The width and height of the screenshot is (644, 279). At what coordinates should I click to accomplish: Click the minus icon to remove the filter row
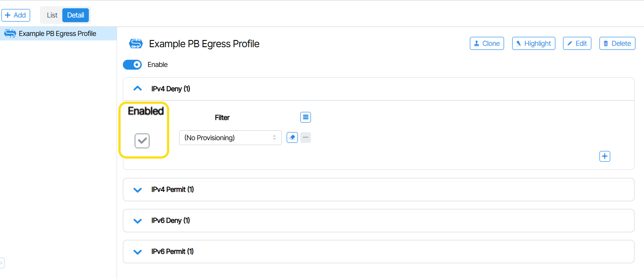(x=306, y=137)
